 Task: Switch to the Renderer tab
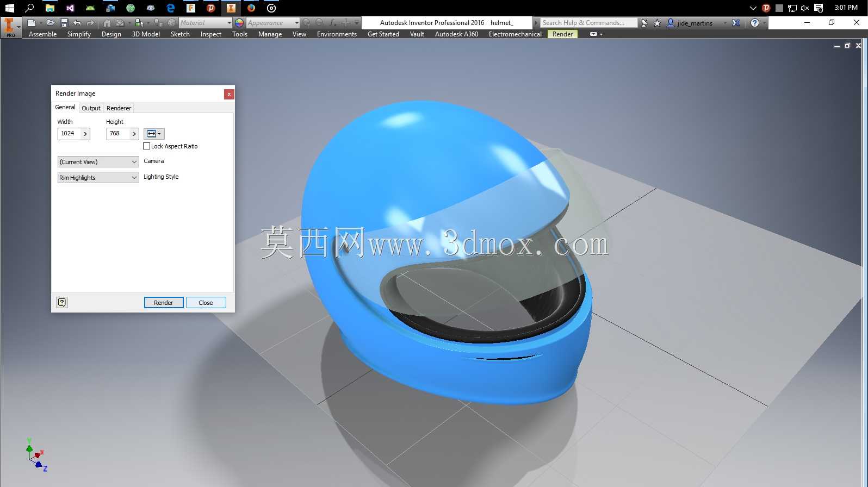click(x=119, y=108)
